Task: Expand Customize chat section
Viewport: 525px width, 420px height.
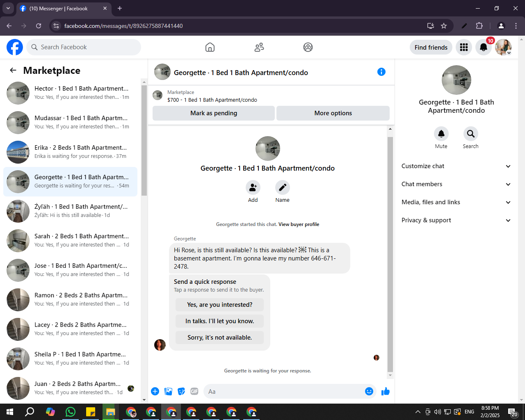Action: point(456,166)
